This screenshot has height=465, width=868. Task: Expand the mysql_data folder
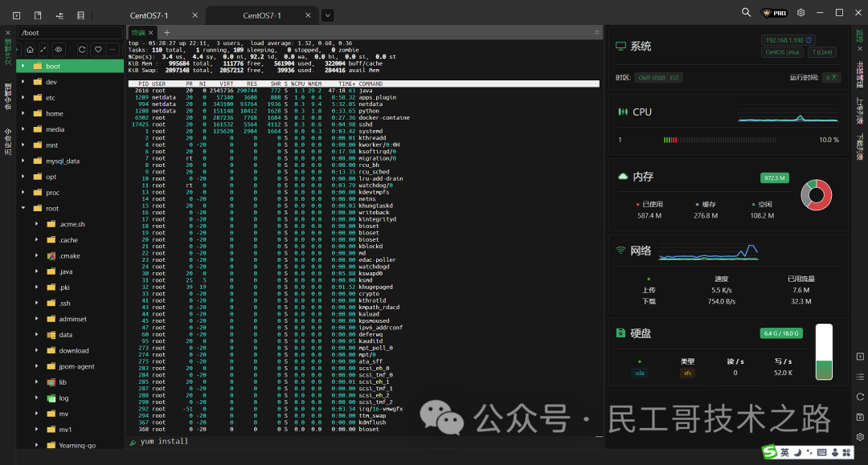[x=23, y=161]
